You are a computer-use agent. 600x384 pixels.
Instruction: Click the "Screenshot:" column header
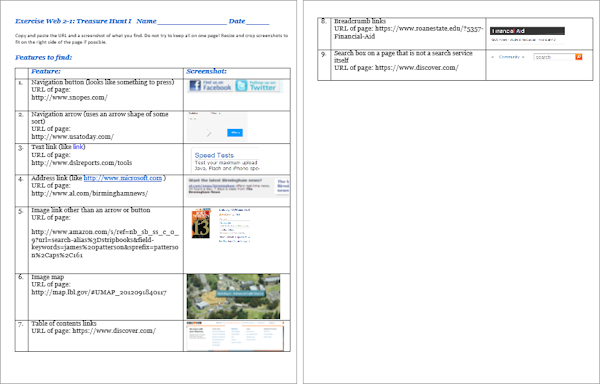206,72
